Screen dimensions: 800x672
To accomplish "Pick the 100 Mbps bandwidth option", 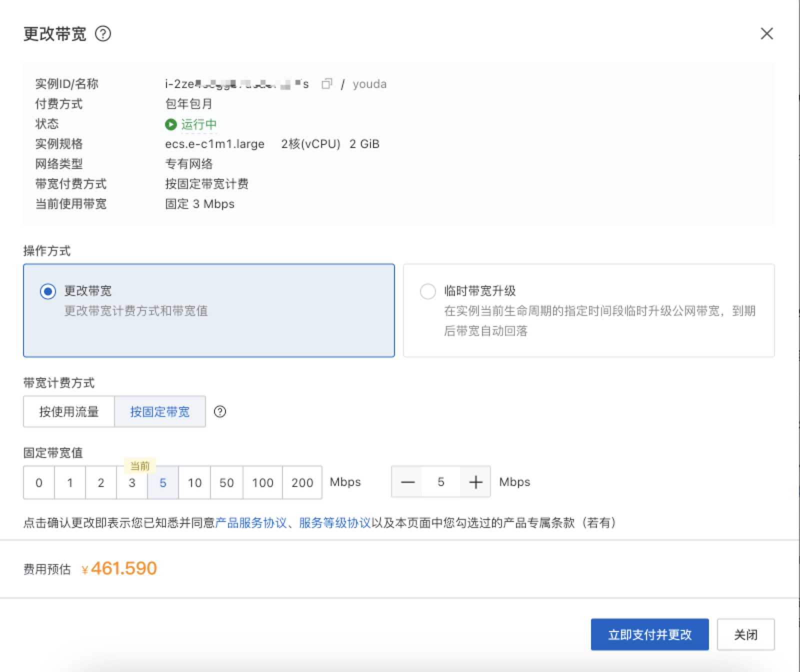I will 262,482.
